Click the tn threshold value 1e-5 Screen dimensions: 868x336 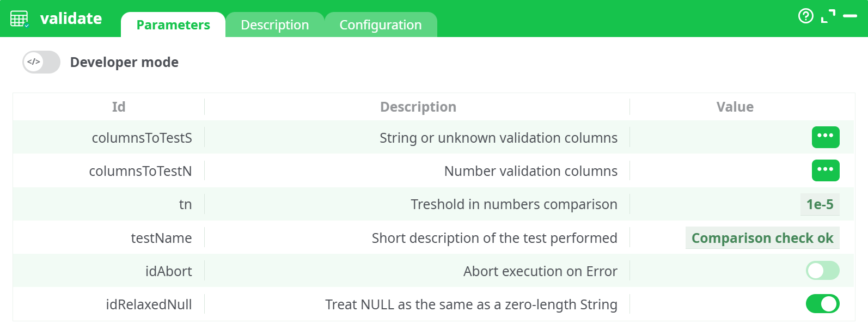(x=820, y=204)
